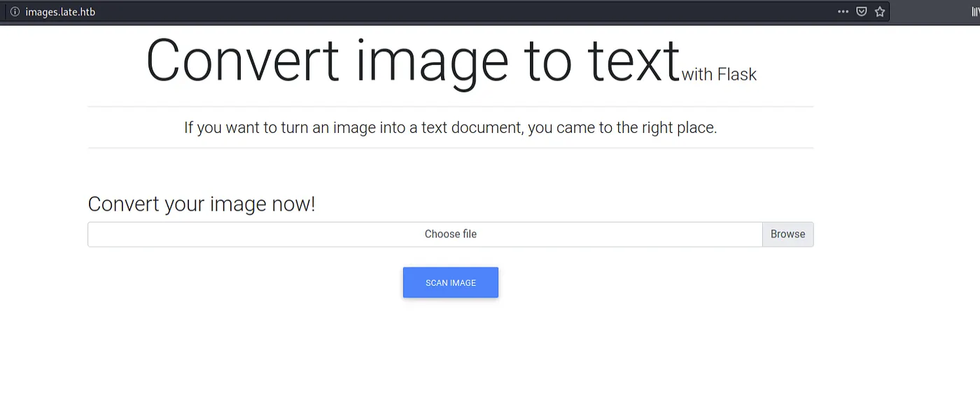
Task: Click the 'Convert your image now!' label
Action: tap(202, 204)
